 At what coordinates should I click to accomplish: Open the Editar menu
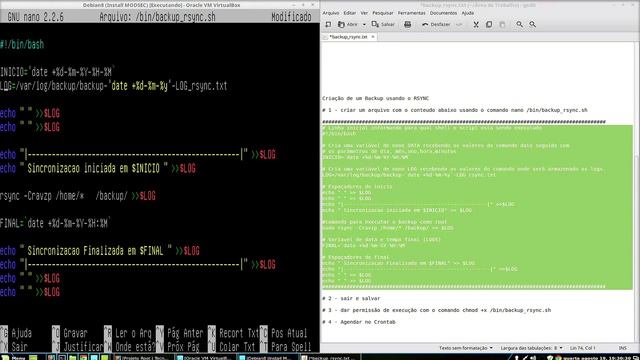349,13
